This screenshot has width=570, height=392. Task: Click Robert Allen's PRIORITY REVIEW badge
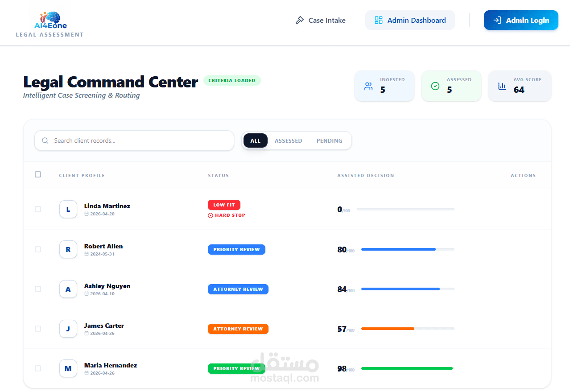click(236, 250)
